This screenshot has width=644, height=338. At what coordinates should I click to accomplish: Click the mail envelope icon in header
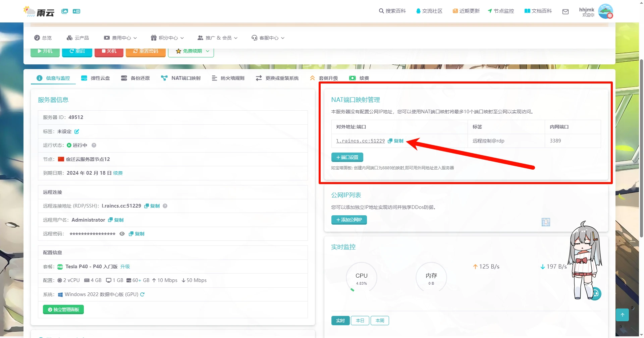tap(565, 12)
